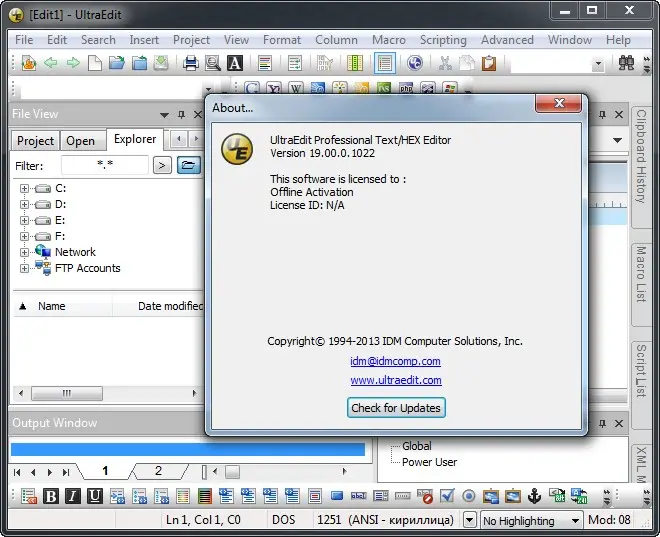Apply Italic with the I icon
This screenshot has width=660, height=537.
coord(73,497)
